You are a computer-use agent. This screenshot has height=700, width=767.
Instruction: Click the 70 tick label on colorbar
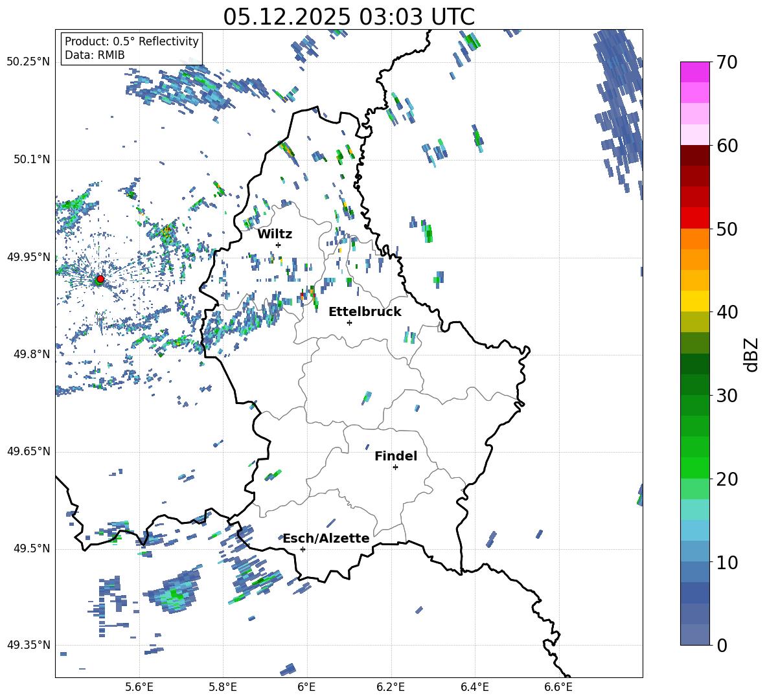pos(728,63)
